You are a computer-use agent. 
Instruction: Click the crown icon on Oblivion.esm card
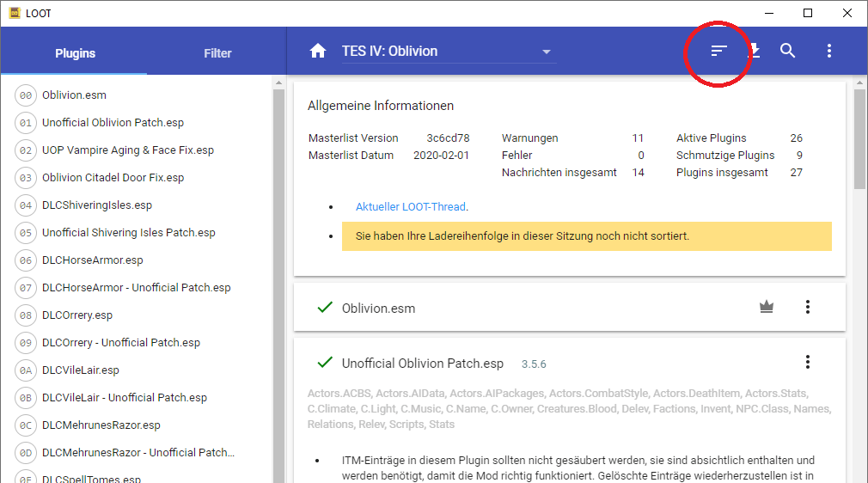[767, 307]
